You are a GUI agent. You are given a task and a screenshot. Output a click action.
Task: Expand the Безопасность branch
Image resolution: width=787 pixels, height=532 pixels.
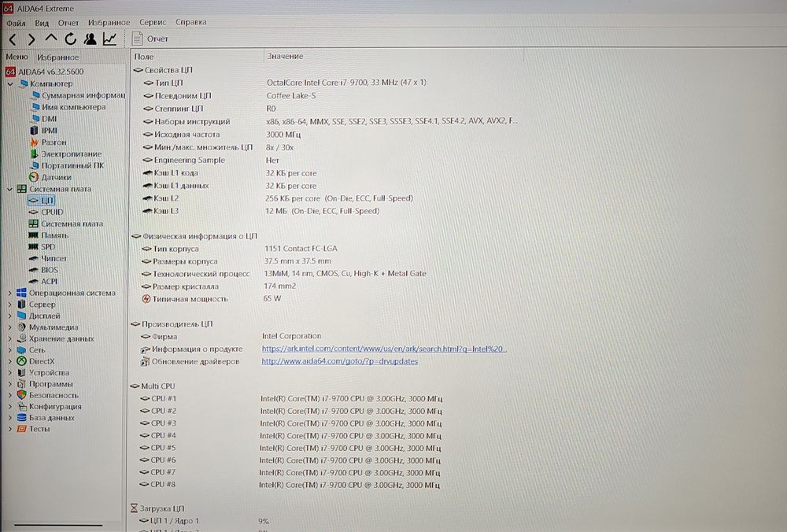9,396
